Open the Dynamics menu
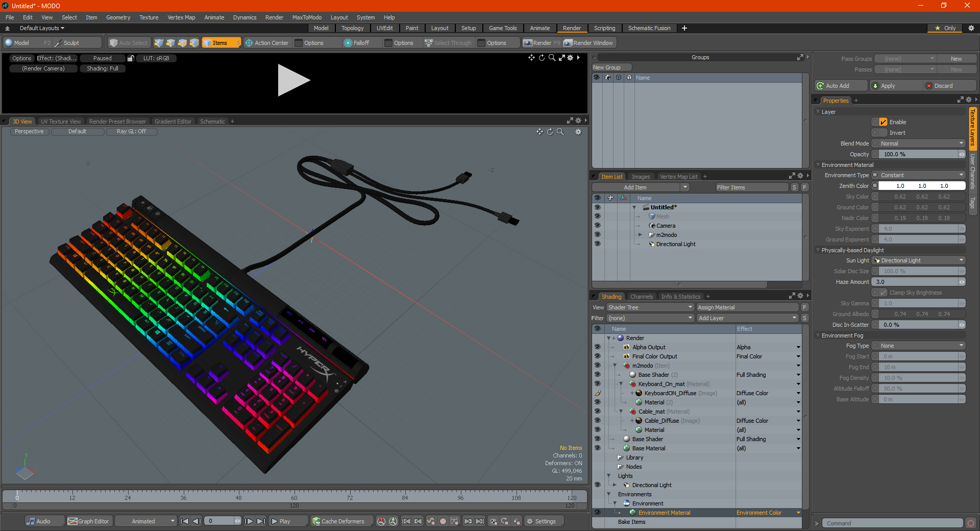 point(244,17)
